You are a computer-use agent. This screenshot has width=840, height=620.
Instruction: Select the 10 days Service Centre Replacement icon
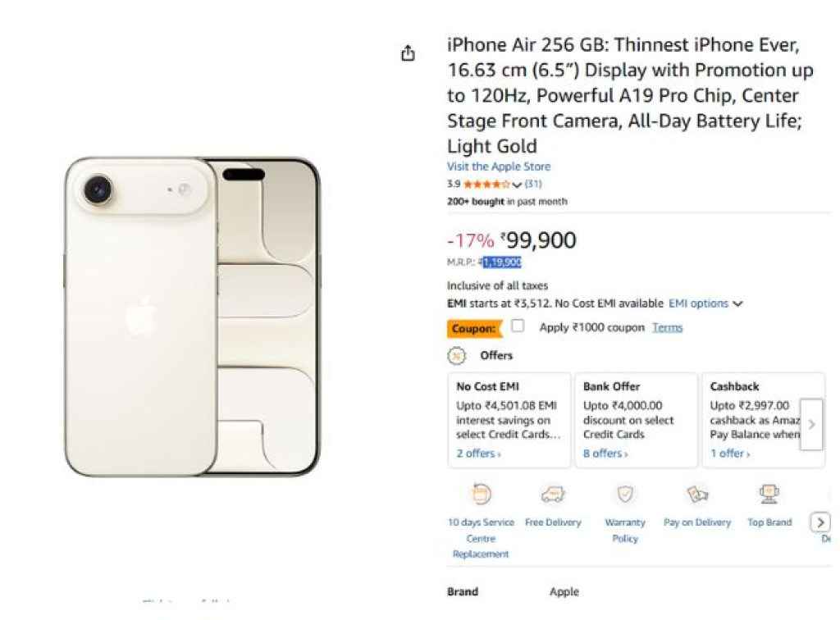pos(481,495)
